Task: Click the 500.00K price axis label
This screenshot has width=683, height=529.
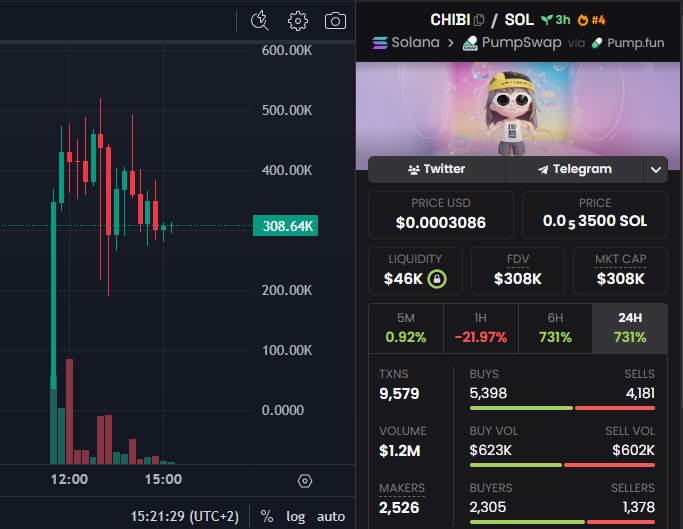Action: click(x=287, y=110)
